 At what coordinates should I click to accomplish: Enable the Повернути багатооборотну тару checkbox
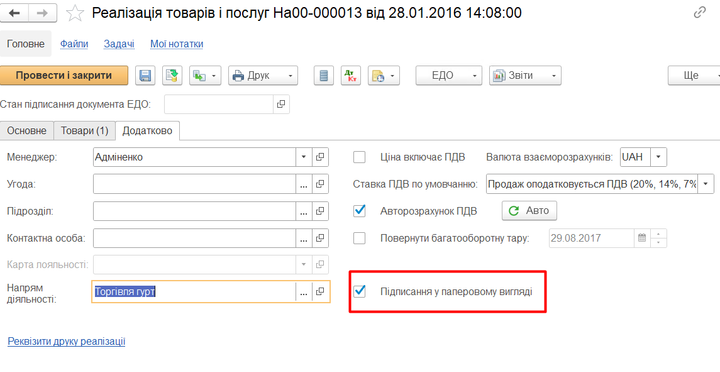(359, 238)
